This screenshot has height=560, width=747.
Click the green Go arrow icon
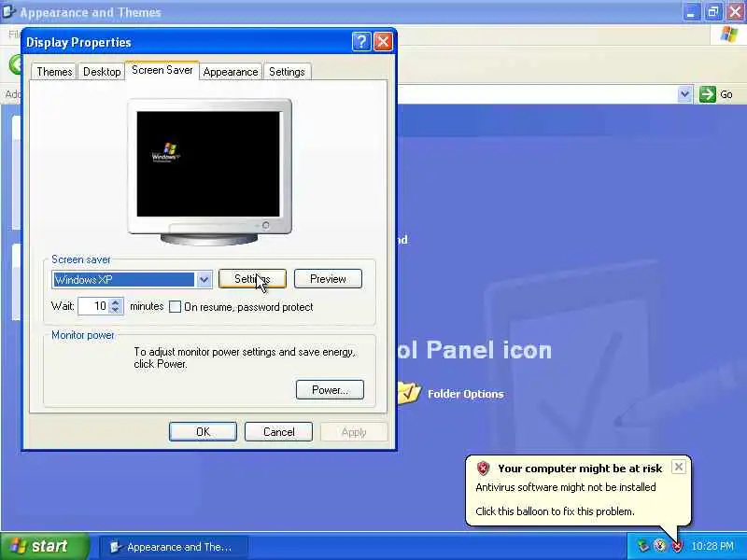pyautogui.click(x=708, y=94)
